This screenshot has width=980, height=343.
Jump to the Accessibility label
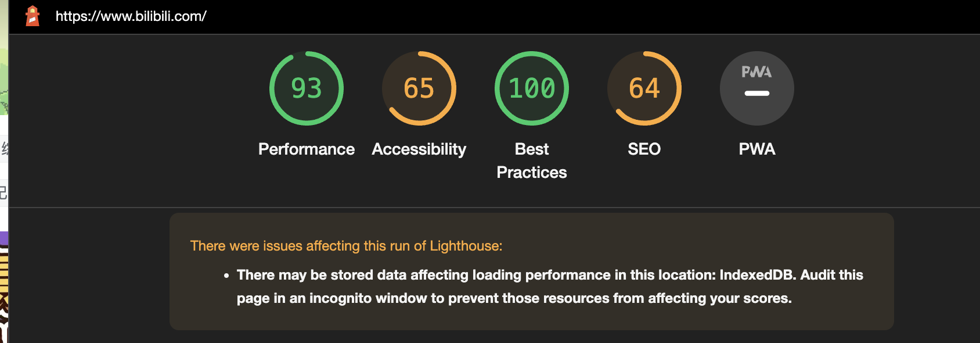point(419,149)
